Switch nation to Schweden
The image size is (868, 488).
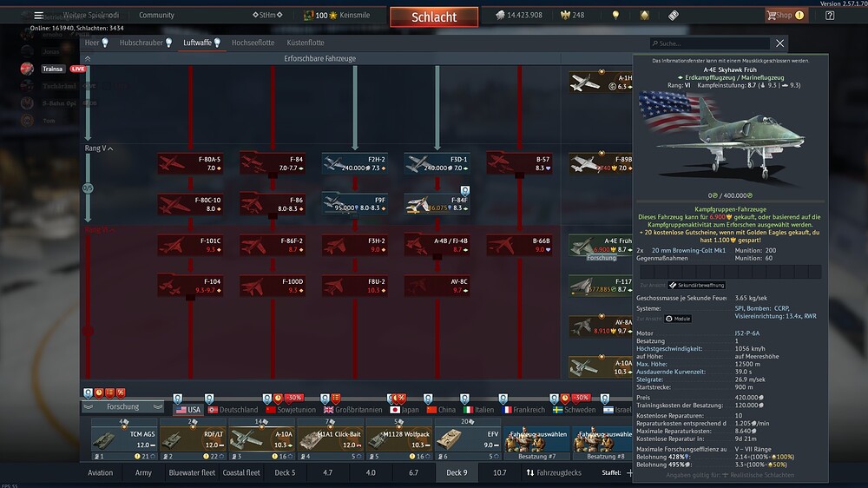(575, 410)
